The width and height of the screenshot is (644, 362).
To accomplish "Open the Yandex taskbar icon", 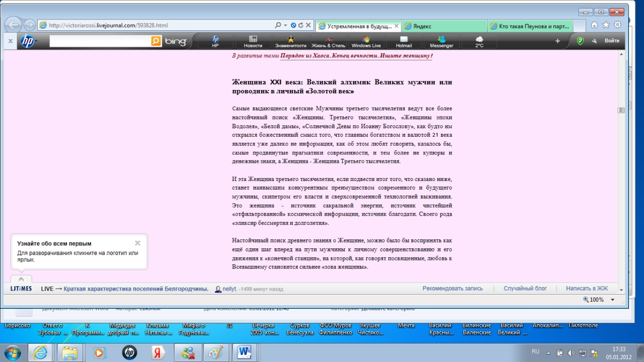I will click(x=159, y=352).
